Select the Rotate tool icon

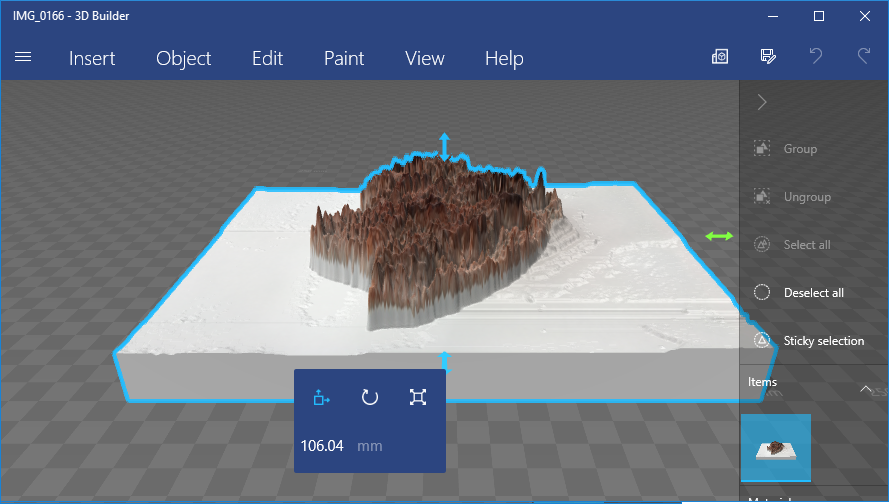[369, 397]
